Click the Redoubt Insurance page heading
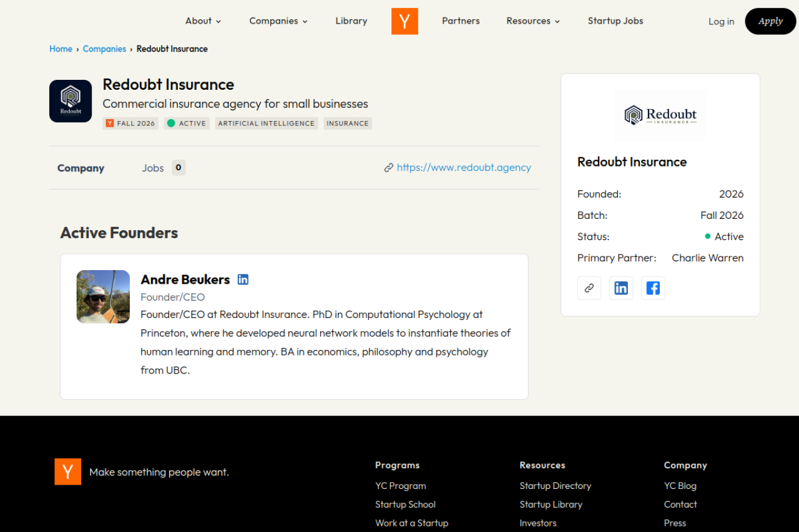The image size is (799, 532). (169, 84)
